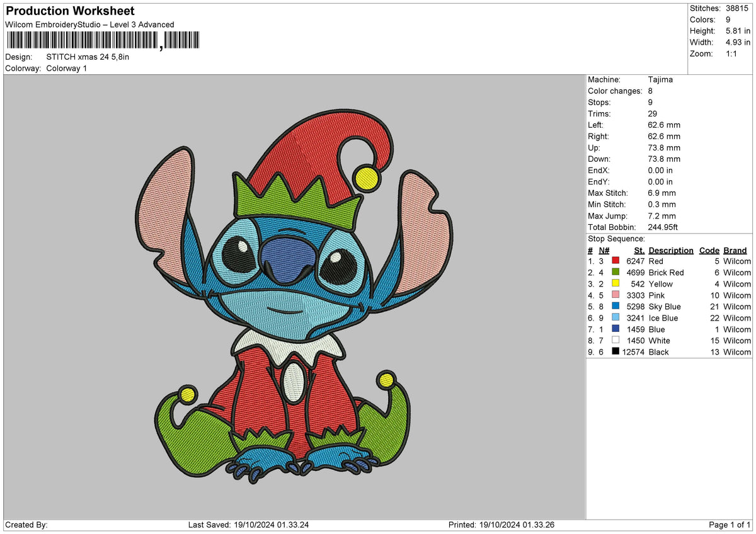Click the Max Stitch value 6.9 mm
This screenshot has width=756, height=534.
661,193
